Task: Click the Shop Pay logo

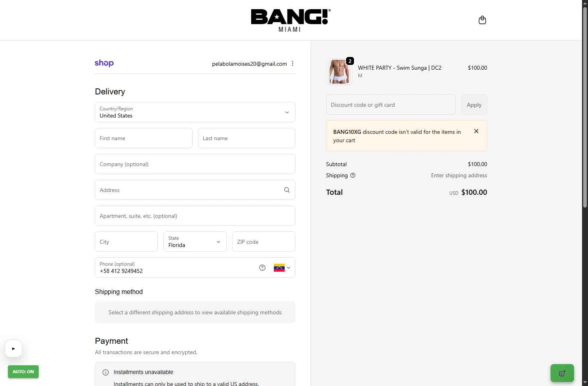Action: click(x=104, y=63)
